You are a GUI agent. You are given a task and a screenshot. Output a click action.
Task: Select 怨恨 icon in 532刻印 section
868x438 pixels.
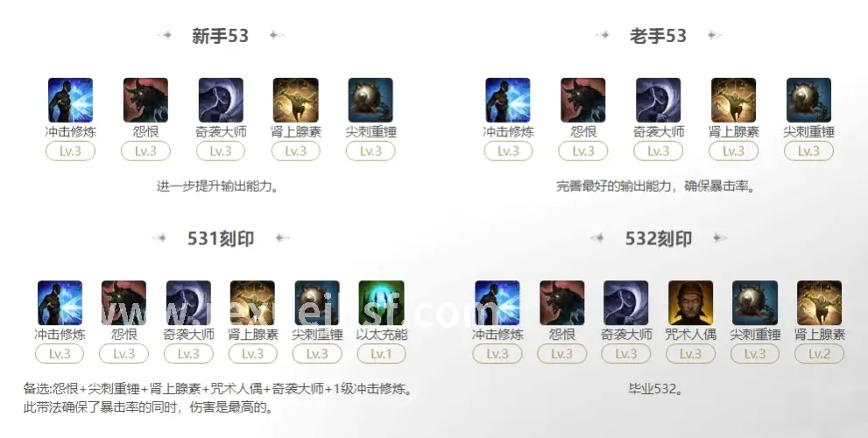click(x=561, y=303)
